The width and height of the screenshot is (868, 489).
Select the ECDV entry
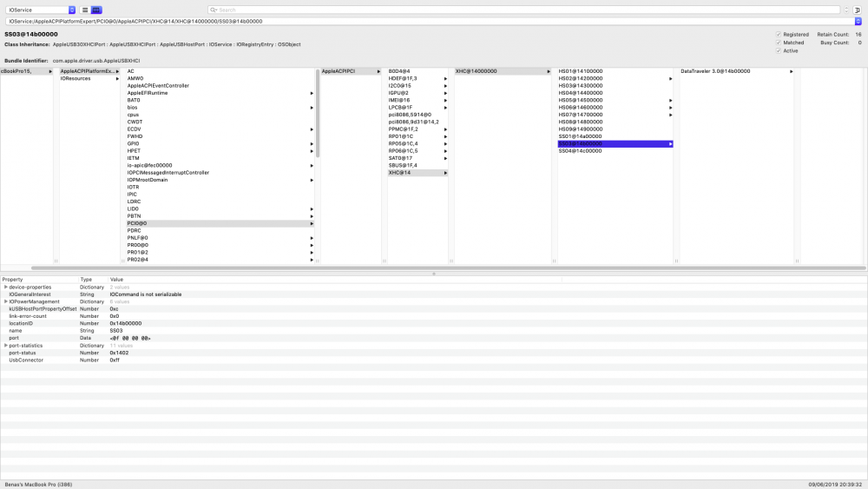(x=220, y=129)
